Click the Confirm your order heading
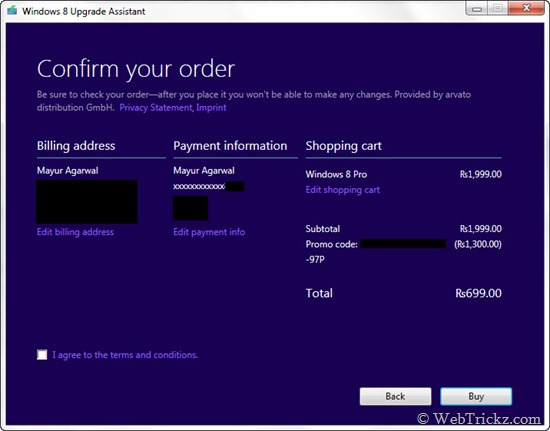The height and width of the screenshot is (431, 550). 136,69
